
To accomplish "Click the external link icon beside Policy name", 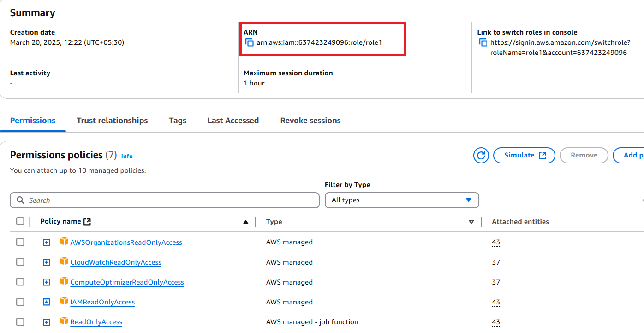I will coord(87,222).
